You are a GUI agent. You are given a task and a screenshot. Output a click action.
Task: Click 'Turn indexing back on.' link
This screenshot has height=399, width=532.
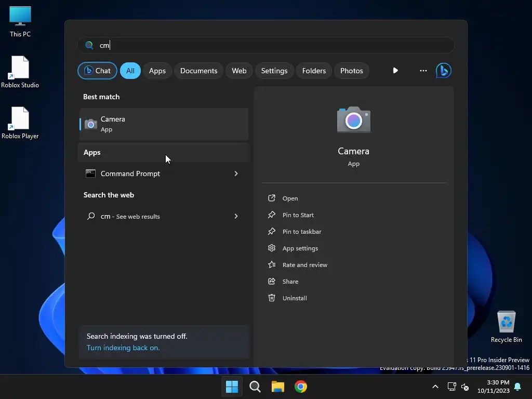click(123, 348)
